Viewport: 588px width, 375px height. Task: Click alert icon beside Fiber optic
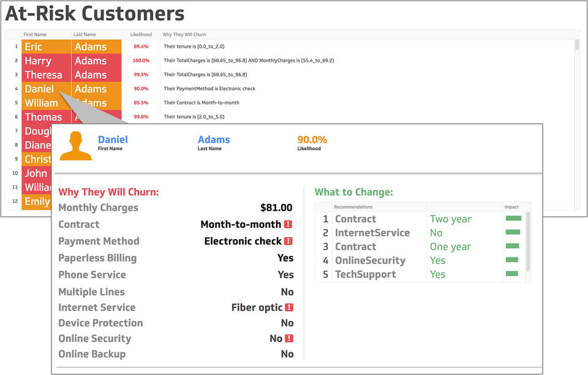pyautogui.click(x=289, y=307)
